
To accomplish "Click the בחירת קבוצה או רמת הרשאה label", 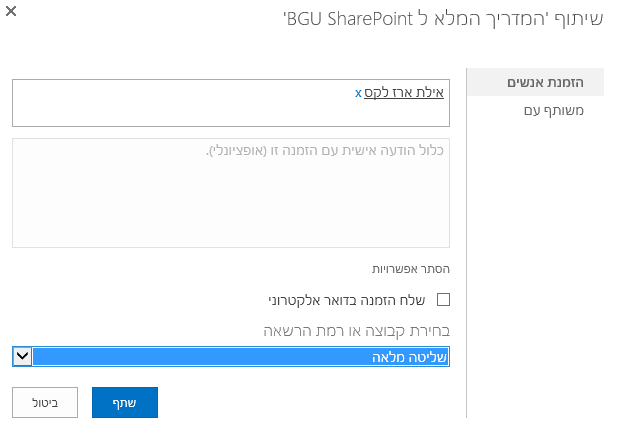I will coord(357,331).
